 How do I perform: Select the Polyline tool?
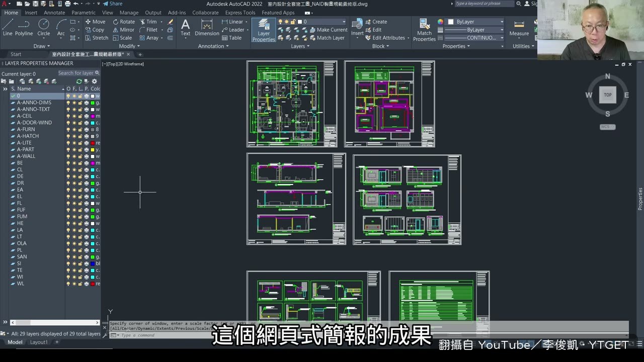24,28
